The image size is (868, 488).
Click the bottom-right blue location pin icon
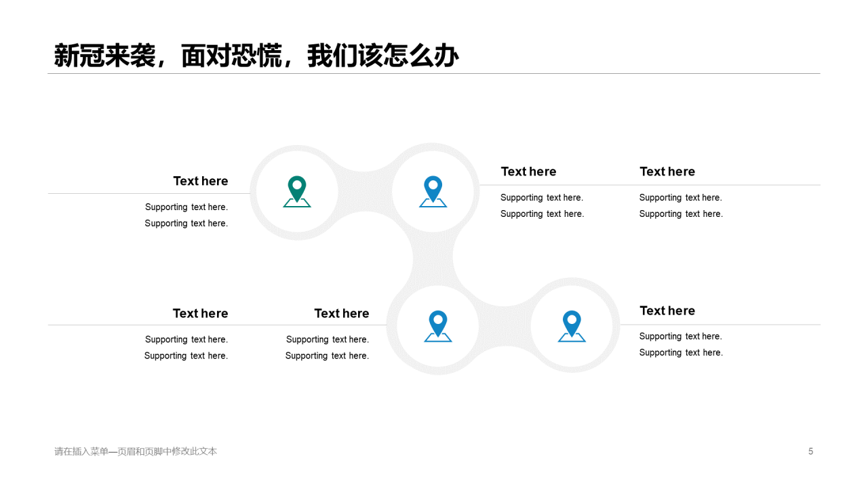click(x=572, y=325)
